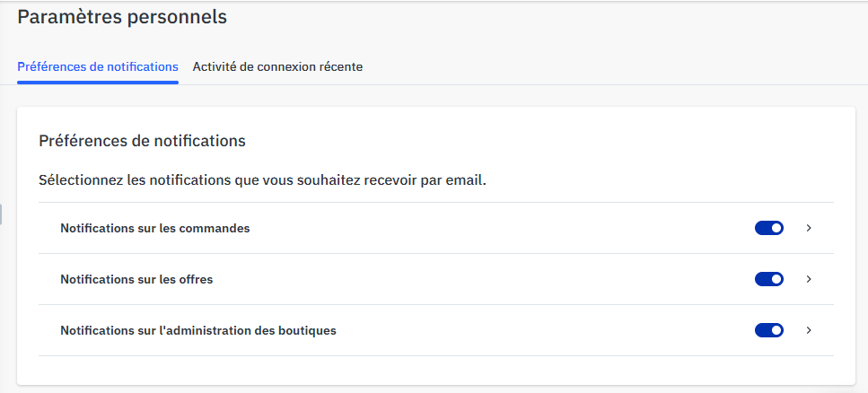This screenshot has height=393, width=868.
Task: Click the divider between offres and boutiques rows
Action: coord(436,304)
